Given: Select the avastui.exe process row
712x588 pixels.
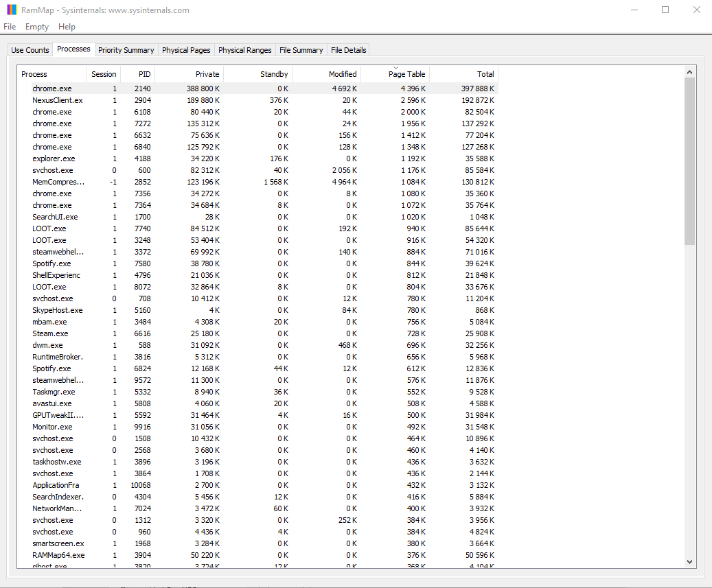Looking at the screenshot, I should tap(258, 403).
